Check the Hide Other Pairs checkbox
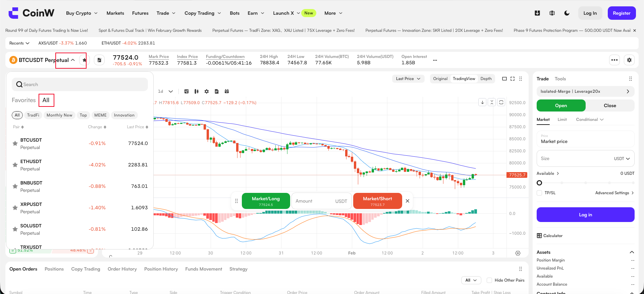The width and height of the screenshot is (644, 294). click(489, 280)
